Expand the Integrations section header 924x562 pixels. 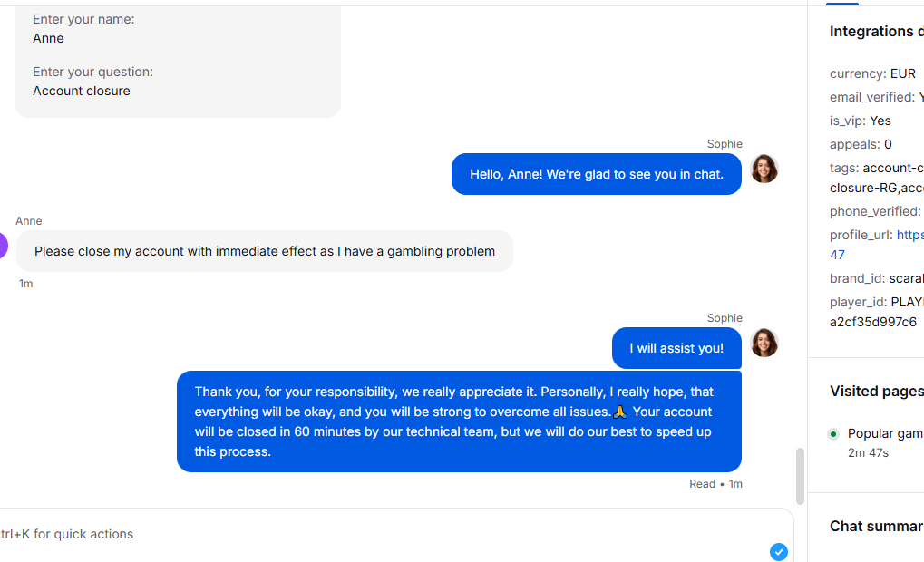click(x=876, y=31)
